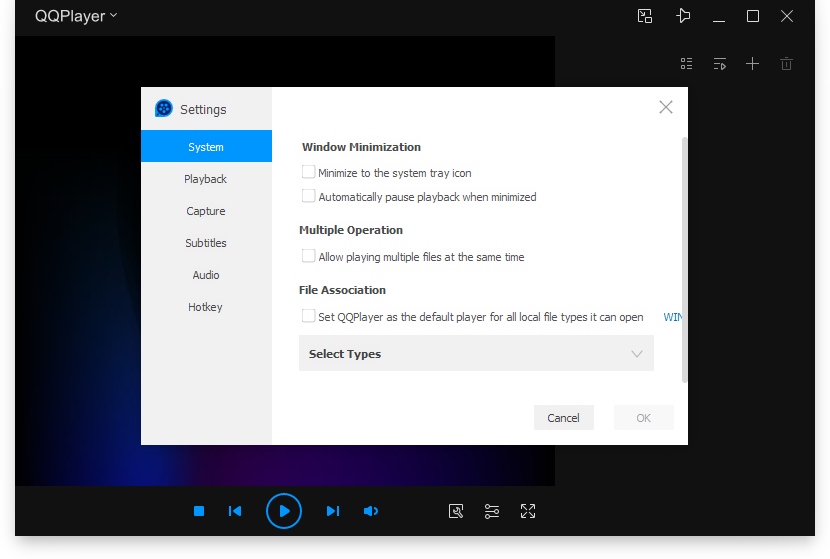Viewport: 830px width, 559px height.
Task: Add files to the playlist with plus icon
Action: (752, 64)
